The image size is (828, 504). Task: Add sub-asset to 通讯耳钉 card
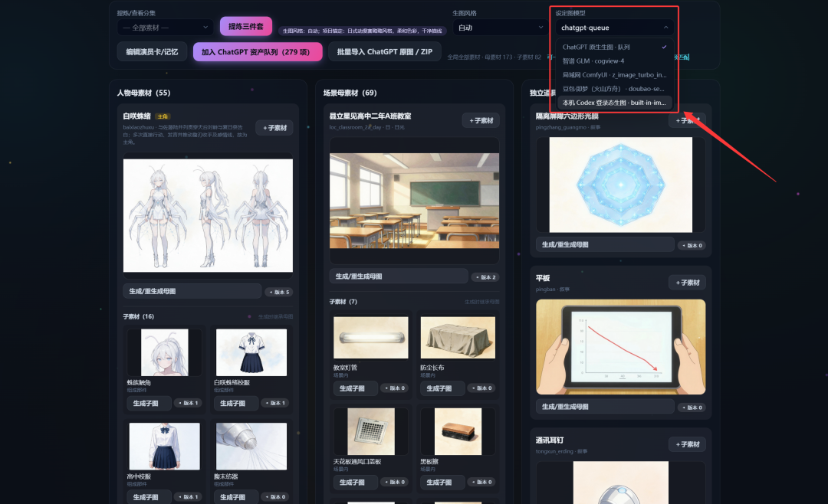[x=687, y=444]
